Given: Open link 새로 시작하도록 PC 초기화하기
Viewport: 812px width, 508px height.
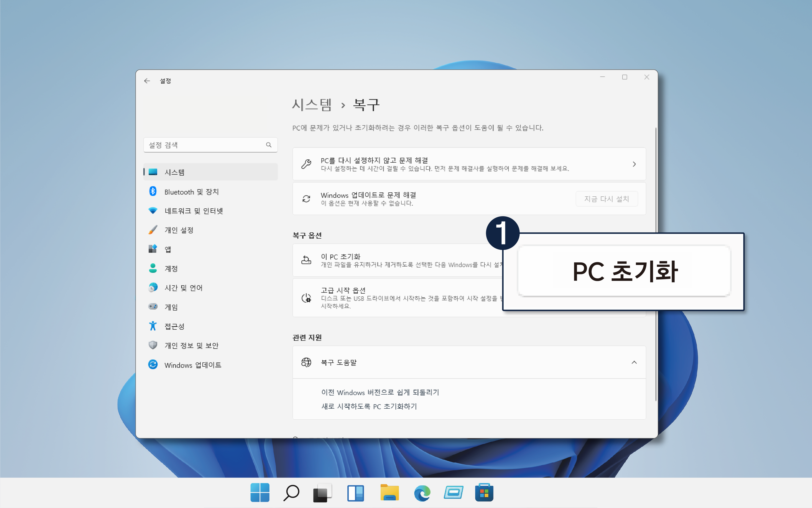Looking at the screenshot, I should coord(369,407).
